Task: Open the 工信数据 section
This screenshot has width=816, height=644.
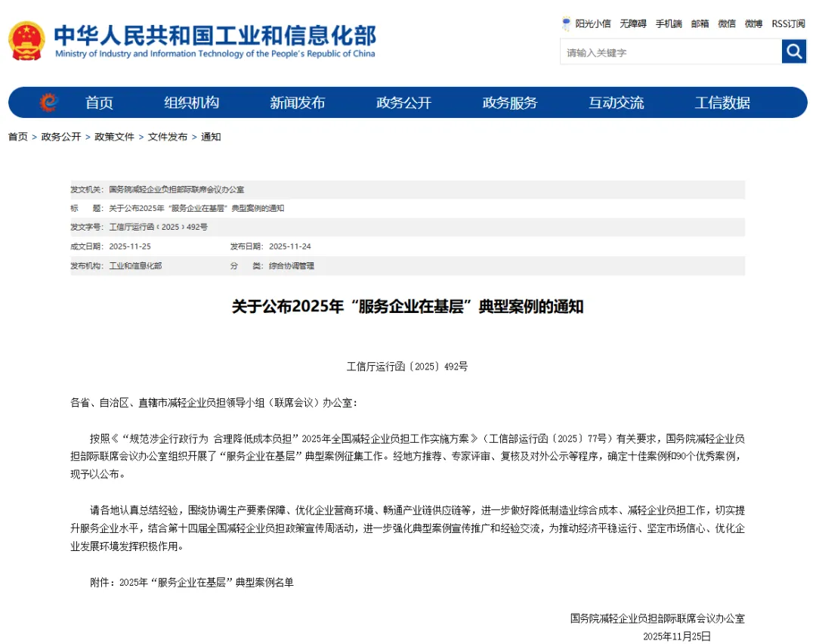Action: [722, 103]
